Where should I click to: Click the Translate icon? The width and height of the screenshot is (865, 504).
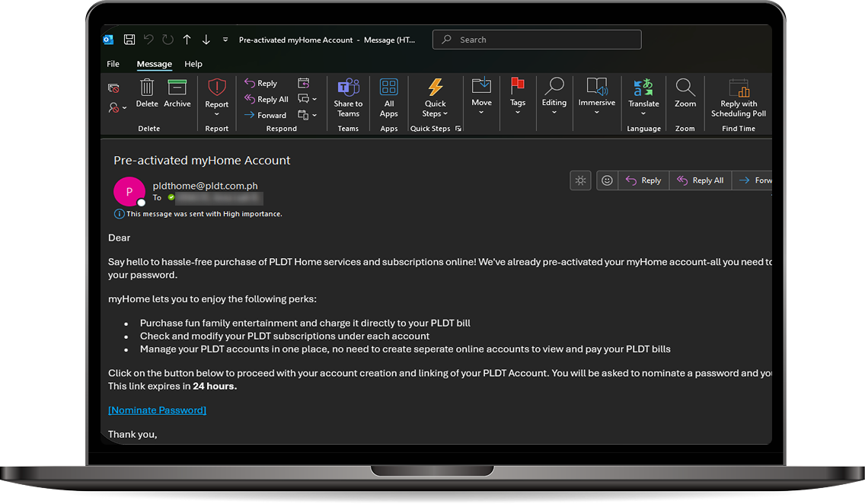[x=643, y=88]
